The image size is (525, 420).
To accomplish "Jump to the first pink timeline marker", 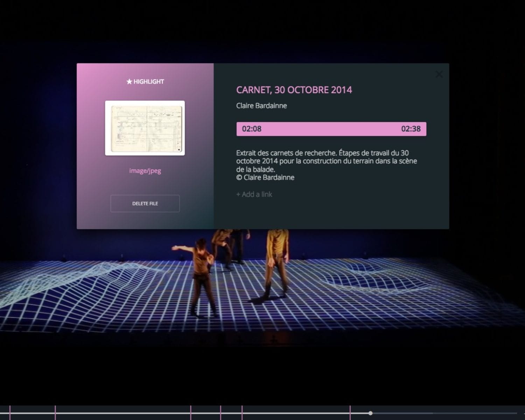I will click(10, 413).
